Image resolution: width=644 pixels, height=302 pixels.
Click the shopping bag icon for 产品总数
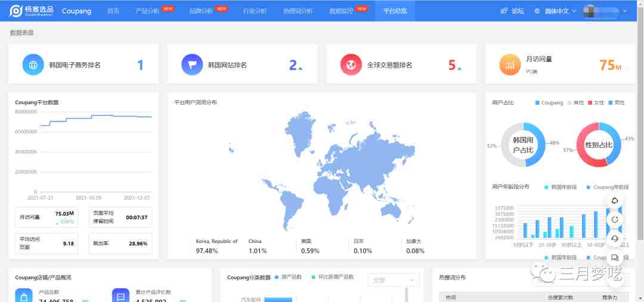click(x=23, y=295)
